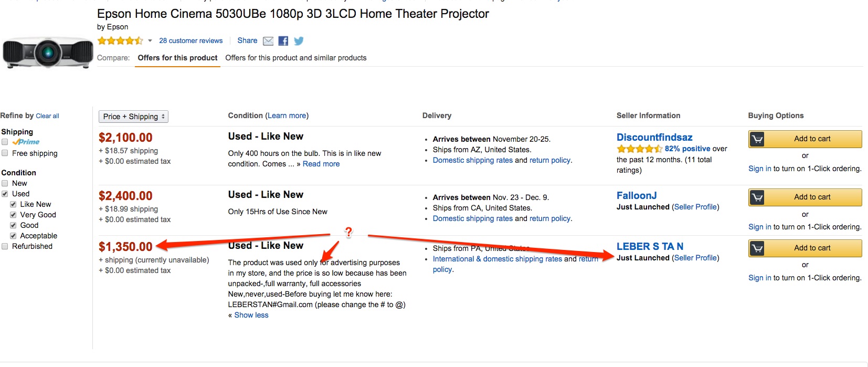Open LEBER S TA N seller page
Screen dimensions: 868x367
(x=650, y=246)
